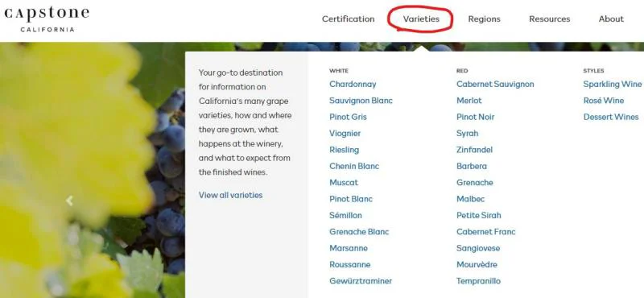This screenshot has height=298, width=644.
Task: Open the Rosé Wine style page
Action: 603,101
